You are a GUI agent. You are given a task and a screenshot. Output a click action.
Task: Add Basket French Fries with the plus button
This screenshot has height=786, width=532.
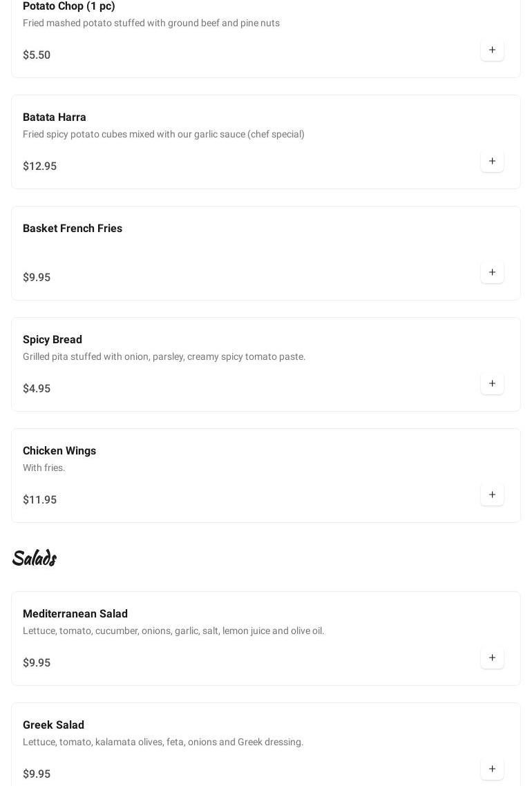pos(492,273)
